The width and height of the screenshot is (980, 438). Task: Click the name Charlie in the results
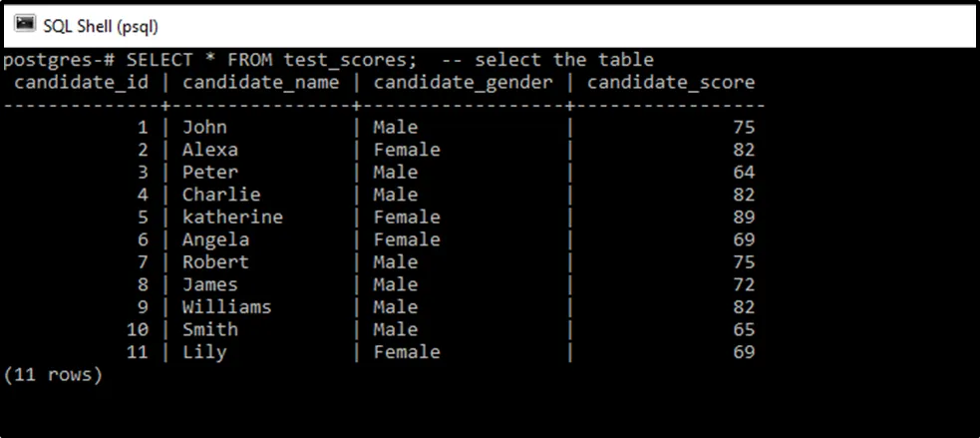[220, 195]
